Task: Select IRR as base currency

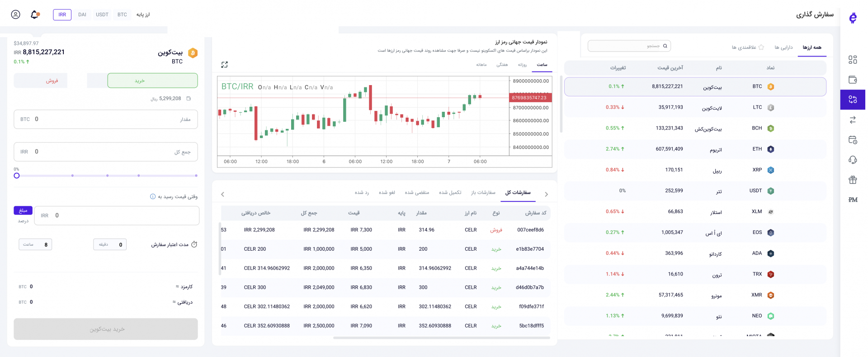Action: point(62,14)
